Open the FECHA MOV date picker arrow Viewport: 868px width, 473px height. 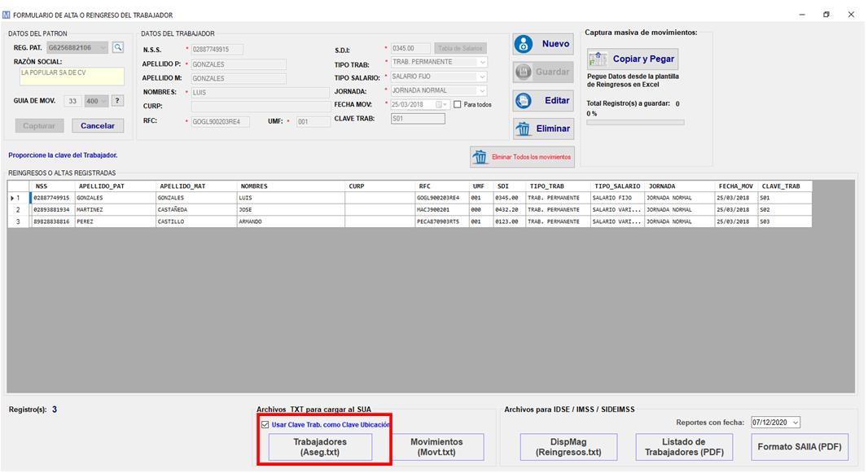[x=445, y=104]
